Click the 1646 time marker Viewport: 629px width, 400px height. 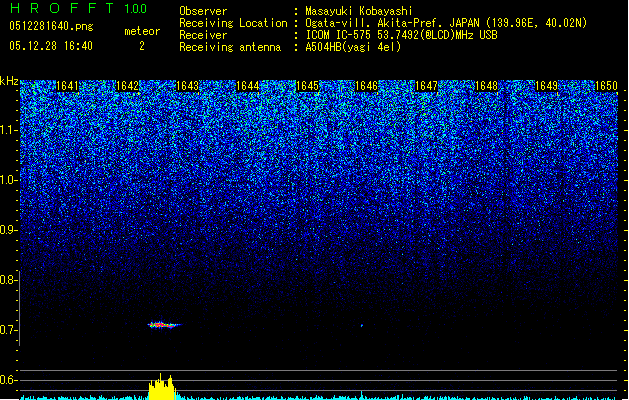(x=367, y=86)
